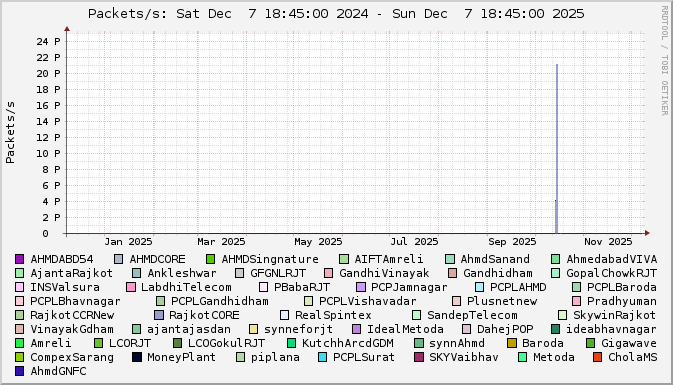
Task: Click the Jul 2025 x-axis label
Action: click(414, 242)
